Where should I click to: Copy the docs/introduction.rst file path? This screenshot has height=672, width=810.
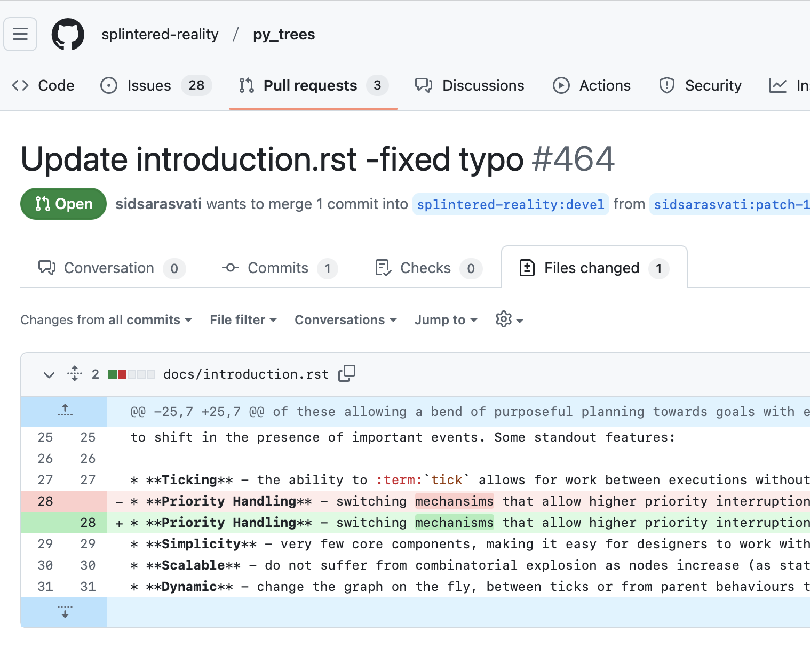(x=347, y=373)
